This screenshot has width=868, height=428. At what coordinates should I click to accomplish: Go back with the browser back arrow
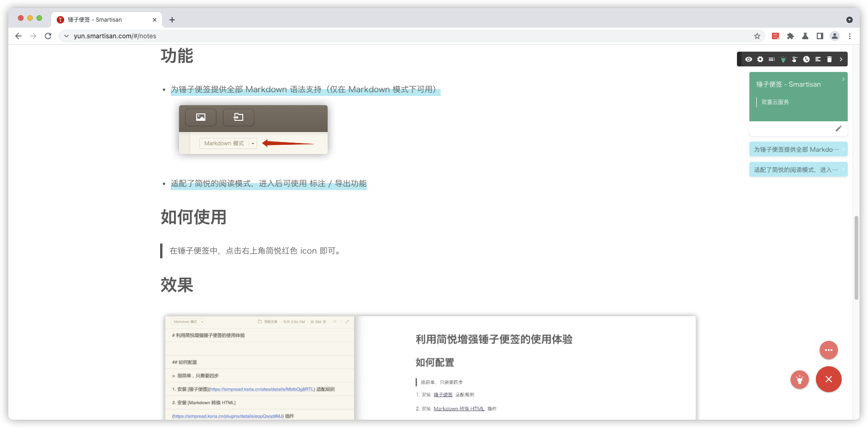[x=18, y=36]
